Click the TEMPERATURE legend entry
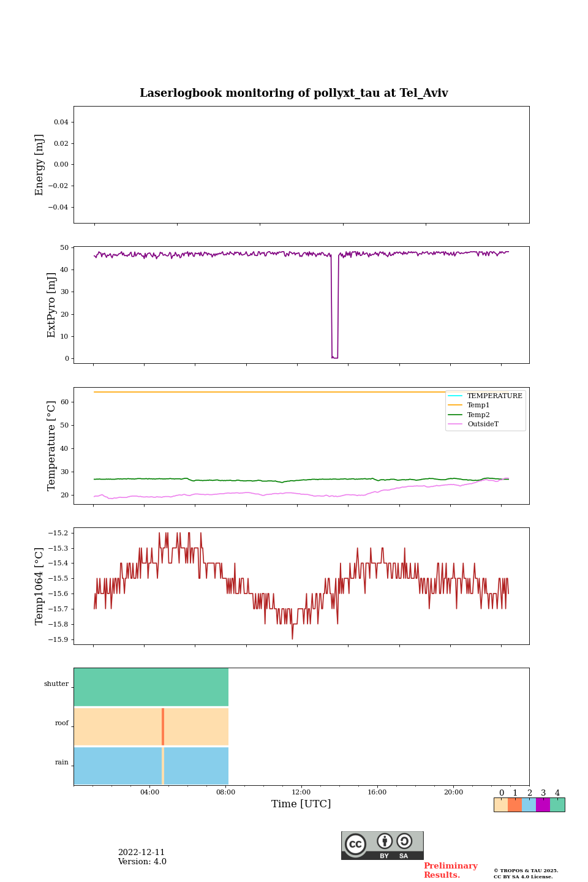 click(x=486, y=396)
